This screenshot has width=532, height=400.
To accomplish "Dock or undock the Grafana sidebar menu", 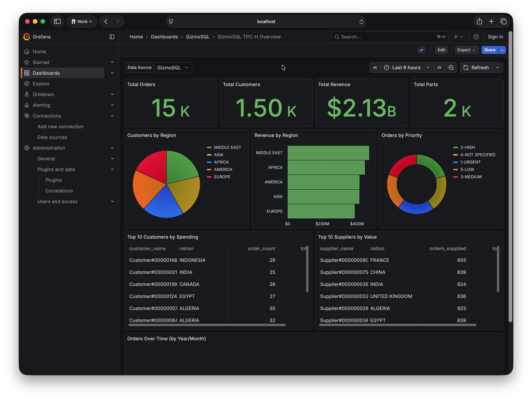I will (x=112, y=37).
